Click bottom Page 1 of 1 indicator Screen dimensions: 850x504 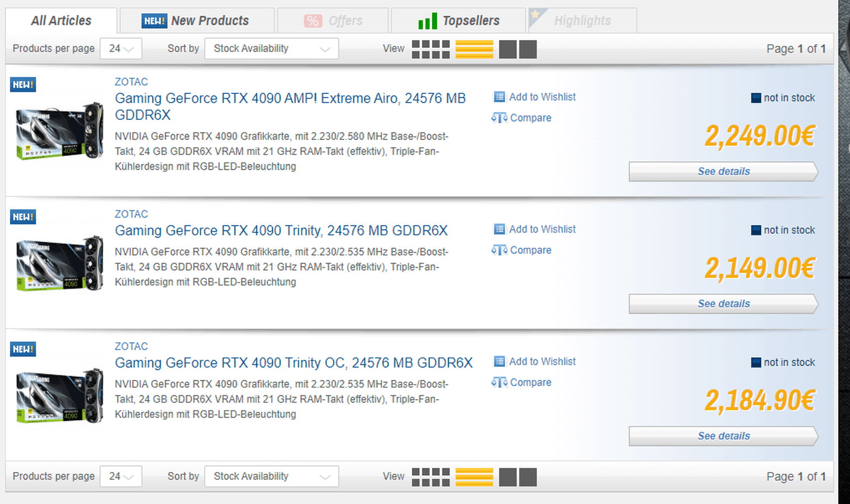click(796, 476)
